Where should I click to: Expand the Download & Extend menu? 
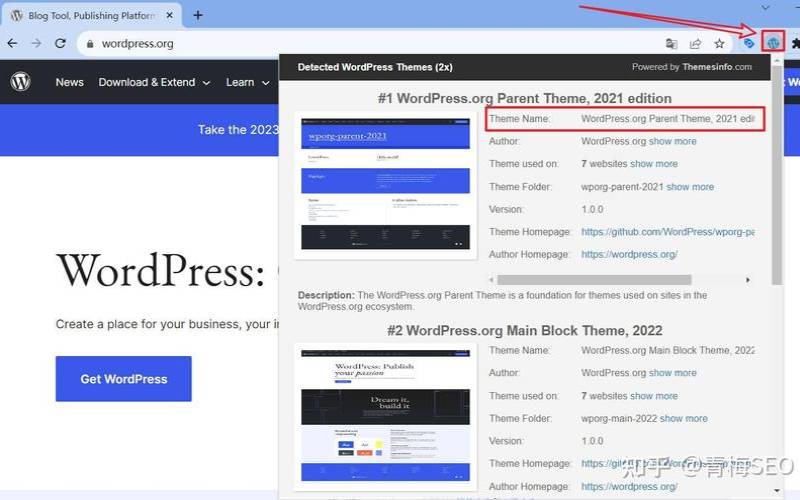pos(154,82)
